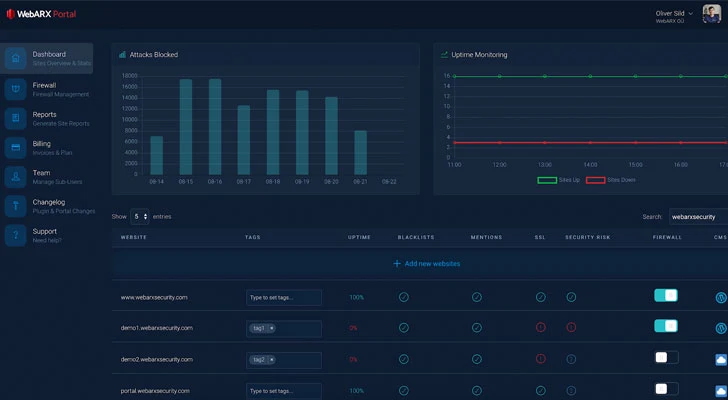
Task: Sort table by Security Risk column
Action: (x=588, y=237)
